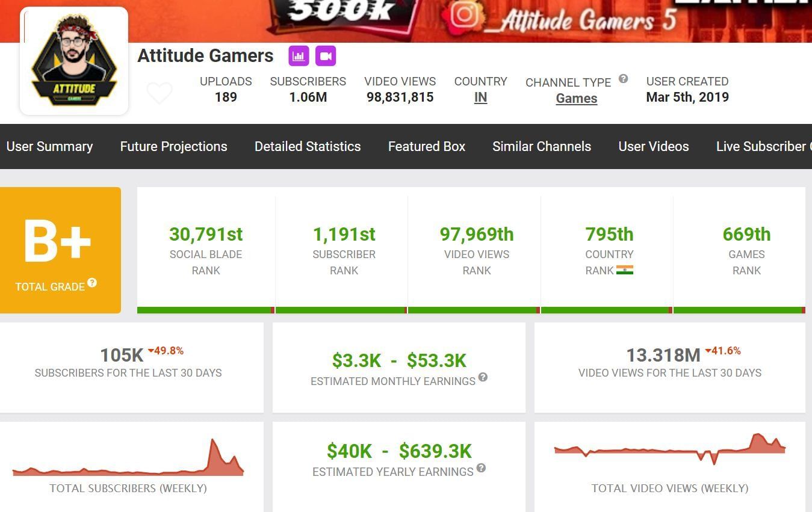Click the purple video camera icon

pyautogui.click(x=326, y=56)
